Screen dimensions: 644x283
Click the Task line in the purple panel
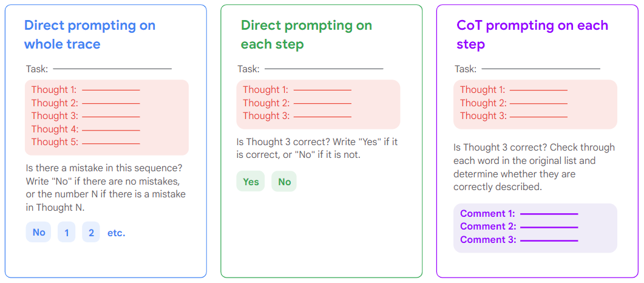(526, 69)
